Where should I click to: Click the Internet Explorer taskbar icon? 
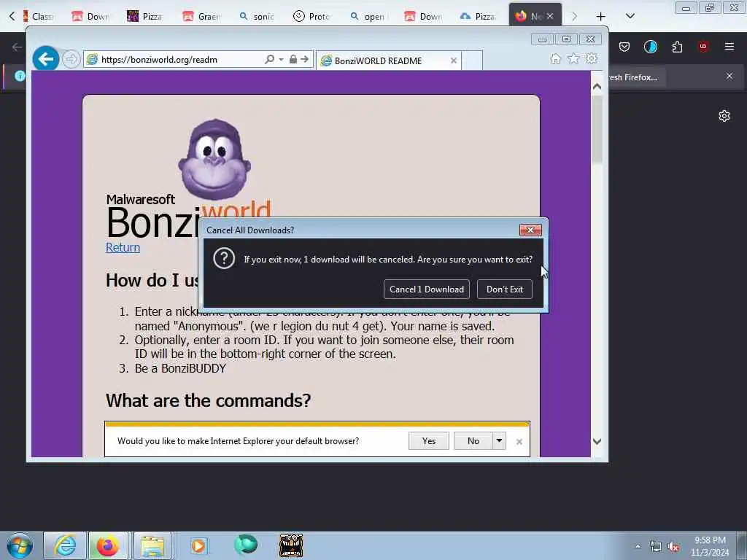(65, 545)
